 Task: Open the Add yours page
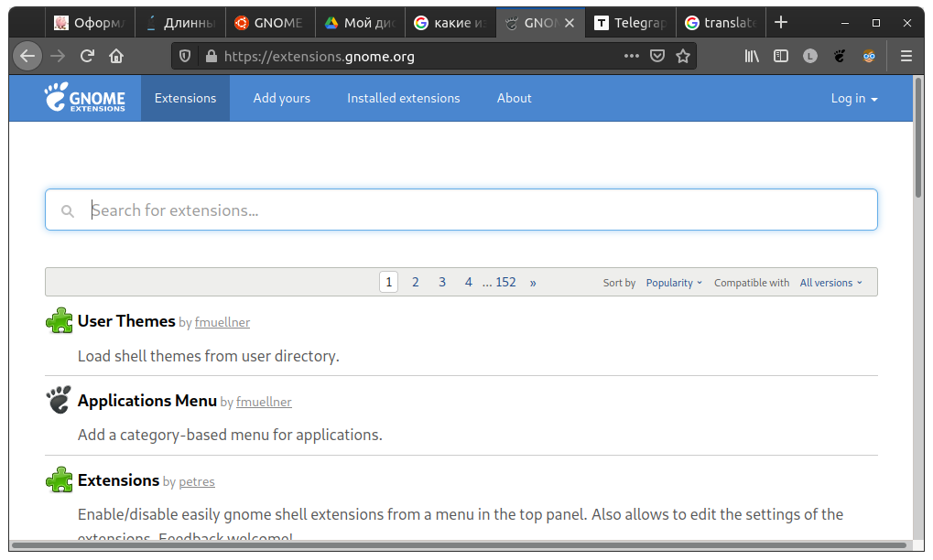click(x=281, y=98)
